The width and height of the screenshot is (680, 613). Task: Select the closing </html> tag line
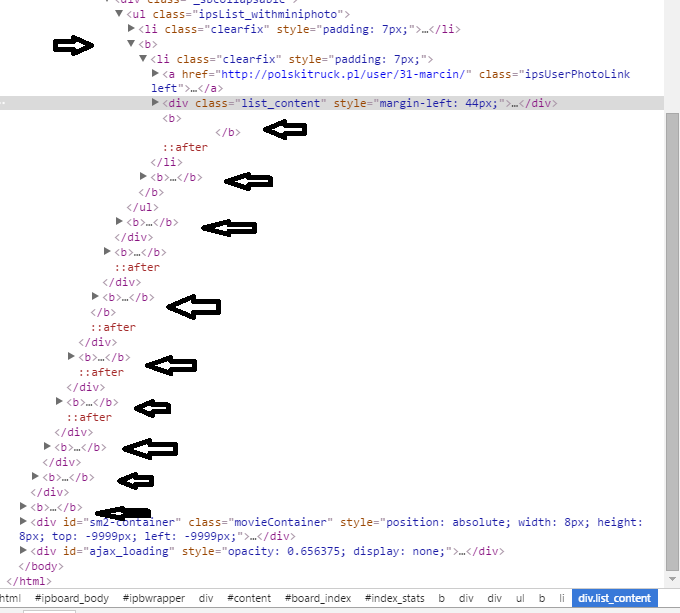(x=28, y=581)
